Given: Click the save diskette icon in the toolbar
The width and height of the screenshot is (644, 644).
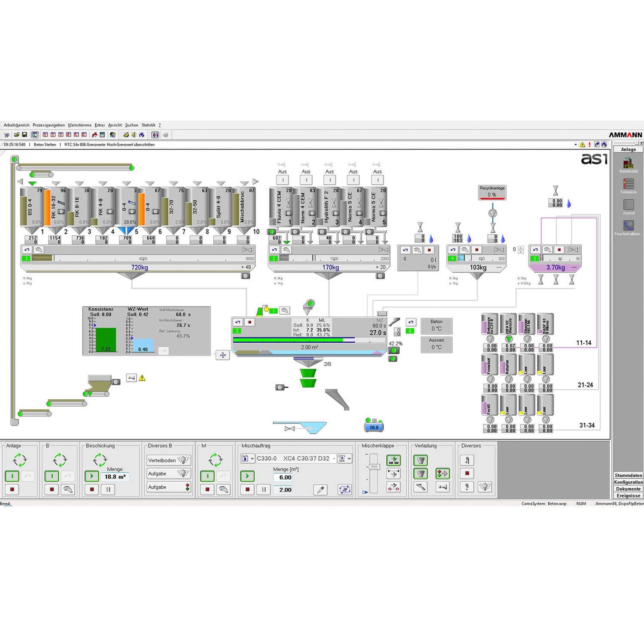Looking at the screenshot, I should pyautogui.click(x=24, y=135).
